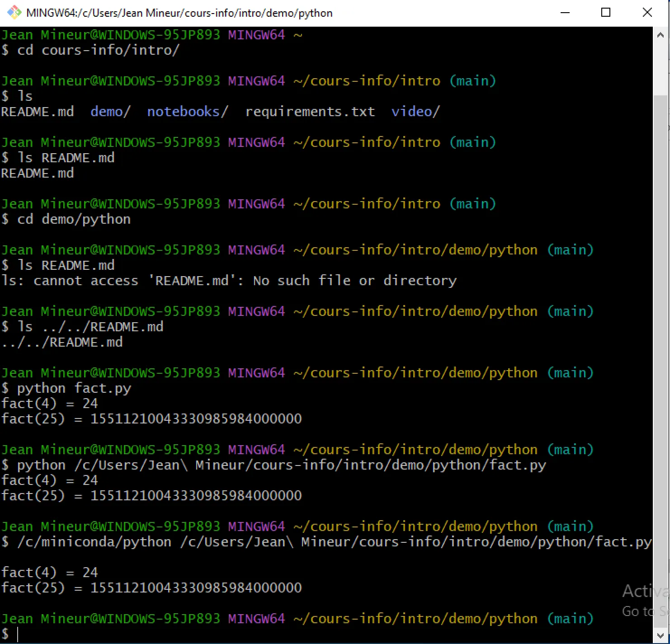Minimize the MINGW64 terminal window
Viewport: 670px width, 644px height.
click(x=565, y=13)
